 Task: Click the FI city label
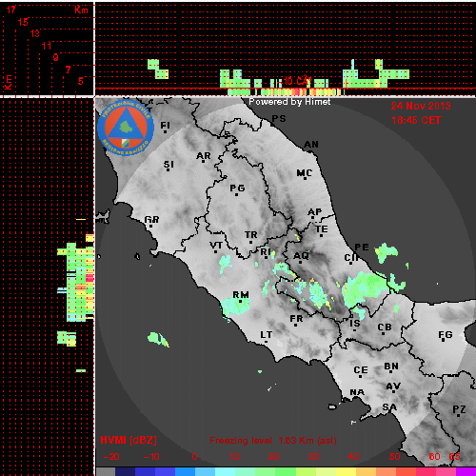165,126
